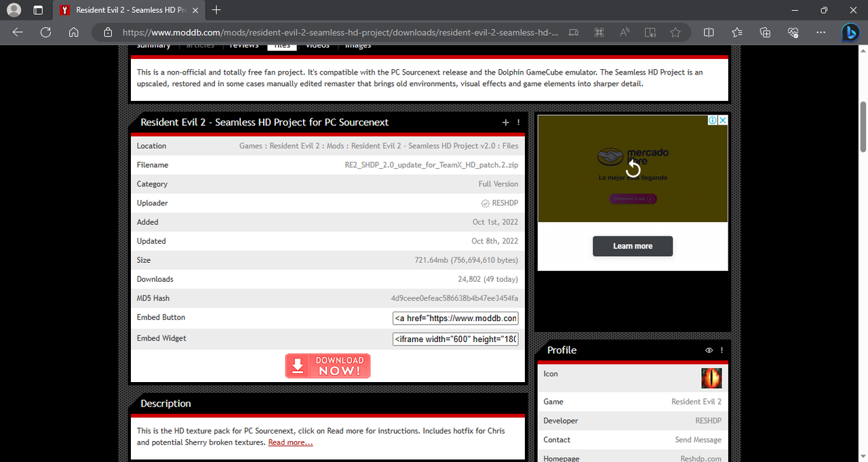This screenshot has width=868, height=462.
Task: Click the size 721.64mb value
Action: point(467,260)
